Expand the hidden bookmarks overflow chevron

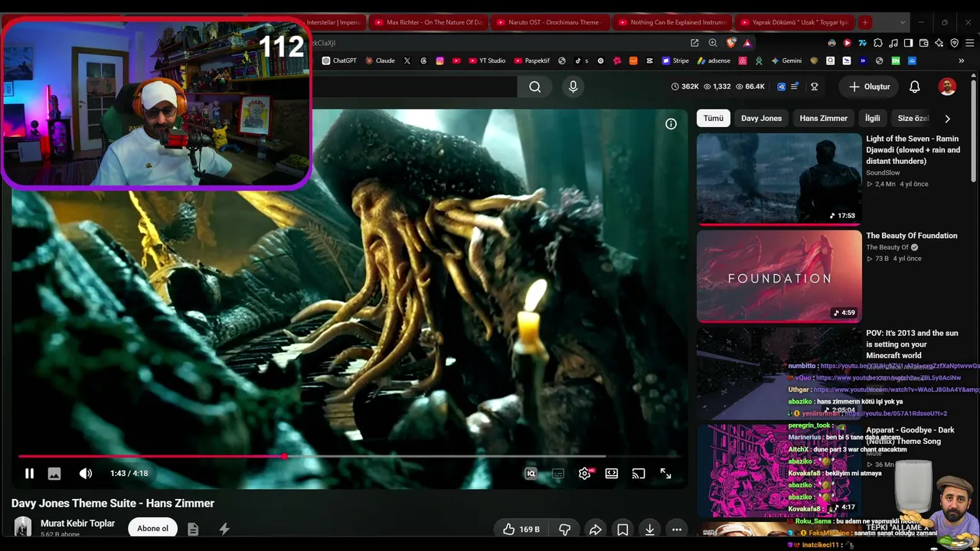point(961,60)
